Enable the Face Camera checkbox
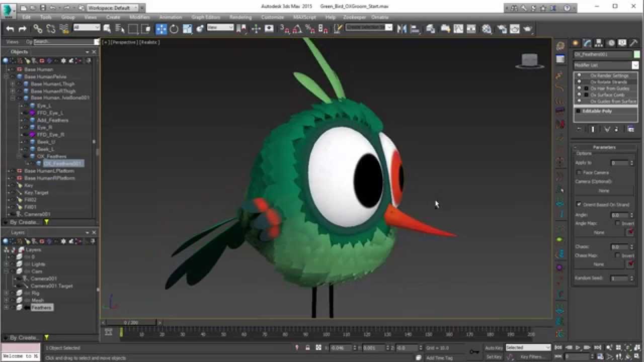 pyautogui.click(x=579, y=172)
